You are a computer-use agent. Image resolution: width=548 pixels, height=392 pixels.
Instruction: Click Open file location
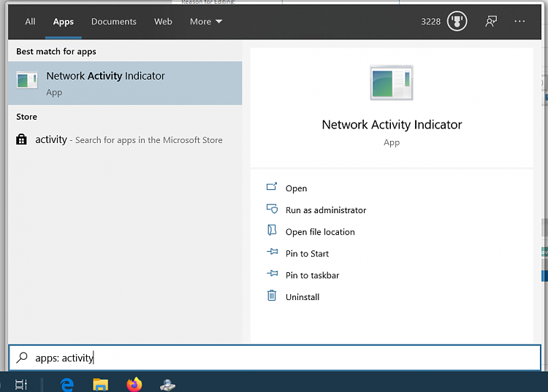pos(319,232)
